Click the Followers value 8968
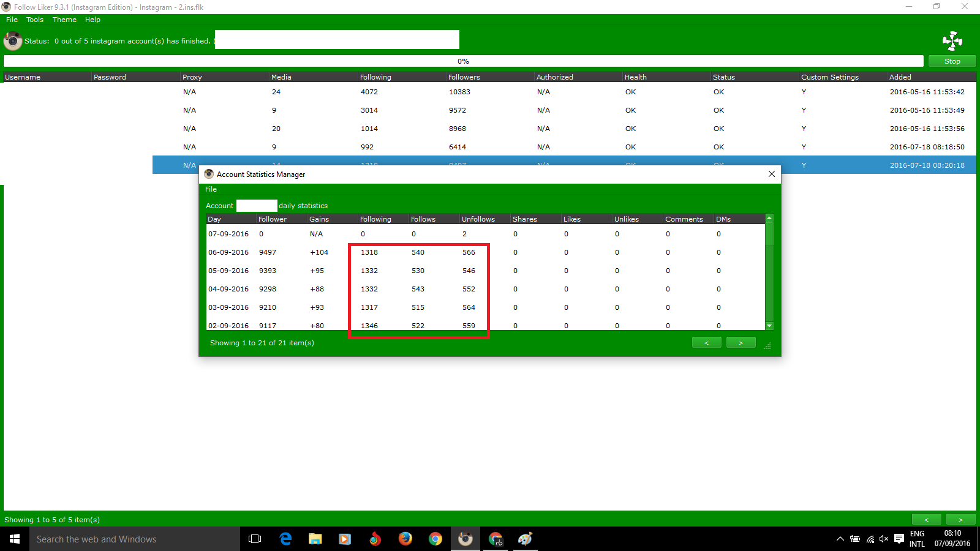980x551 pixels. pyautogui.click(x=457, y=129)
